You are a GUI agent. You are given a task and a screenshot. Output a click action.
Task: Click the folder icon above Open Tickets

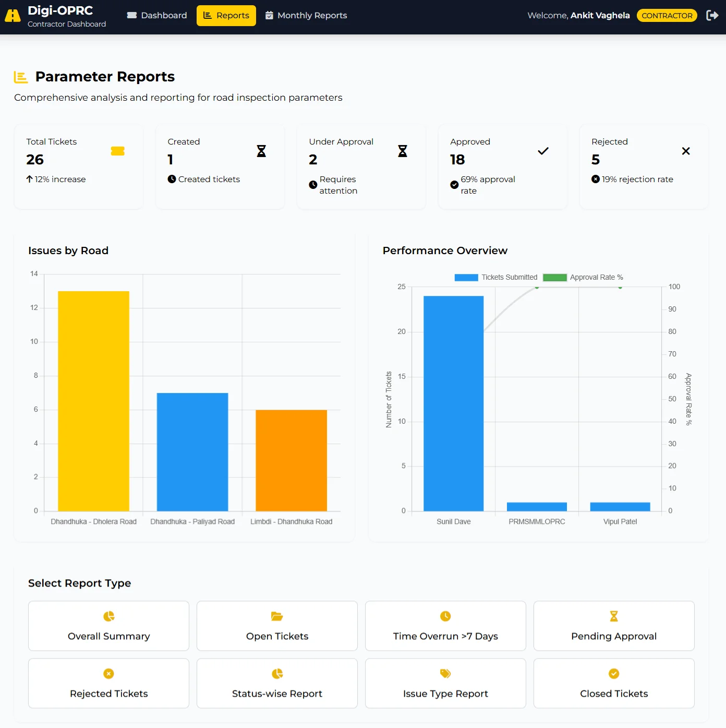277,616
